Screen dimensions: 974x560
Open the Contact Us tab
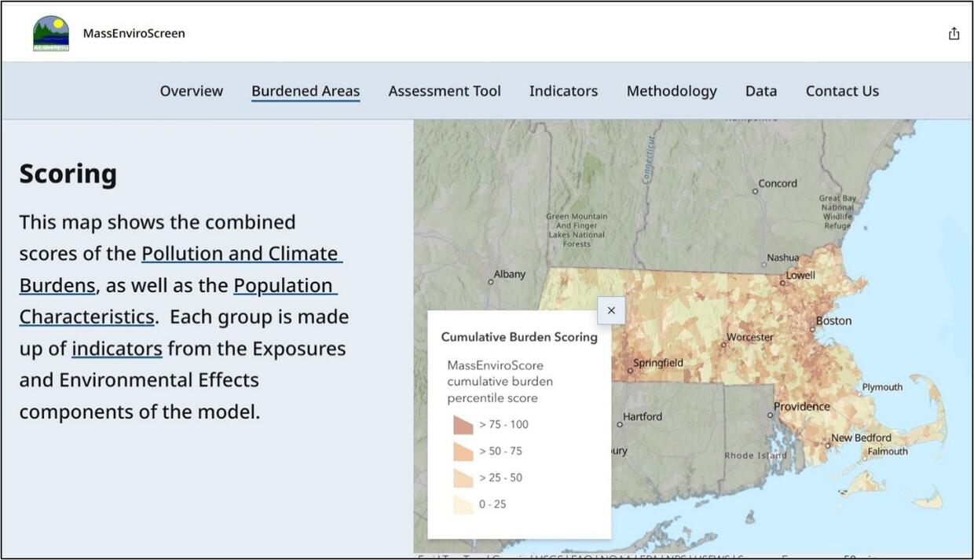coord(842,91)
